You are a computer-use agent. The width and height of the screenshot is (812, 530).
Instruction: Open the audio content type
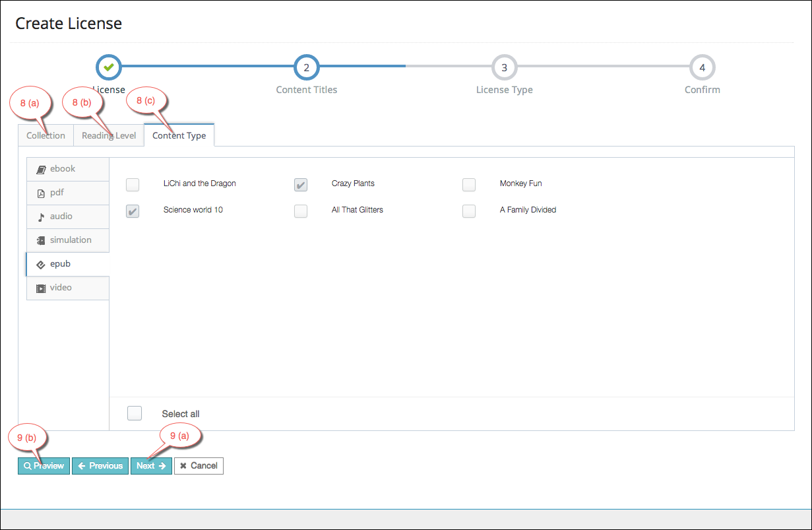tap(68, 216)
